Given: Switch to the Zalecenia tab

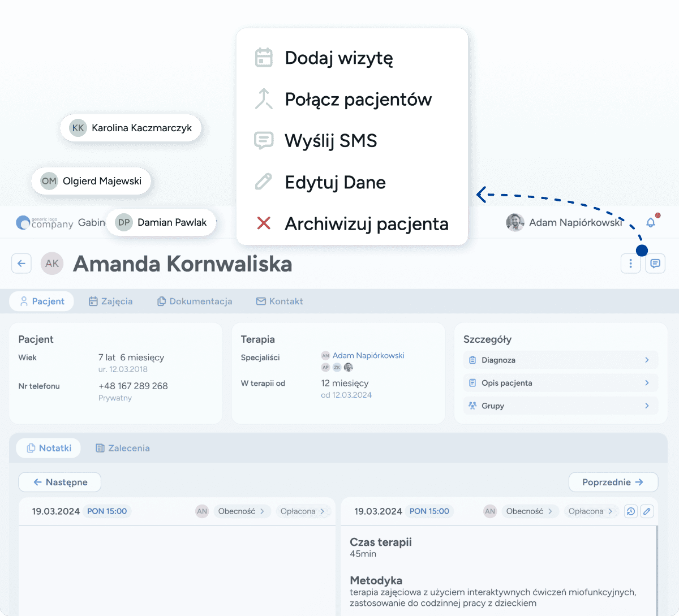Looking at the screenshot, I should pyautogui.click(x=122, y=448).
